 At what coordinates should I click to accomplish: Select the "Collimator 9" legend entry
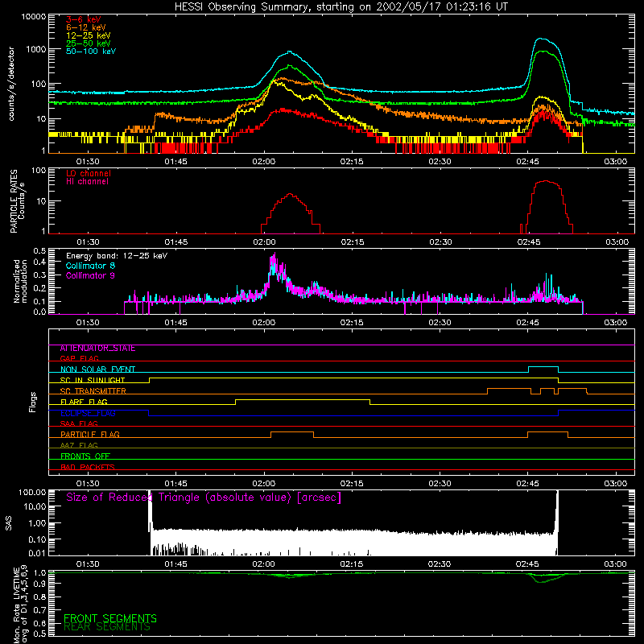click(x=90, y=275)
